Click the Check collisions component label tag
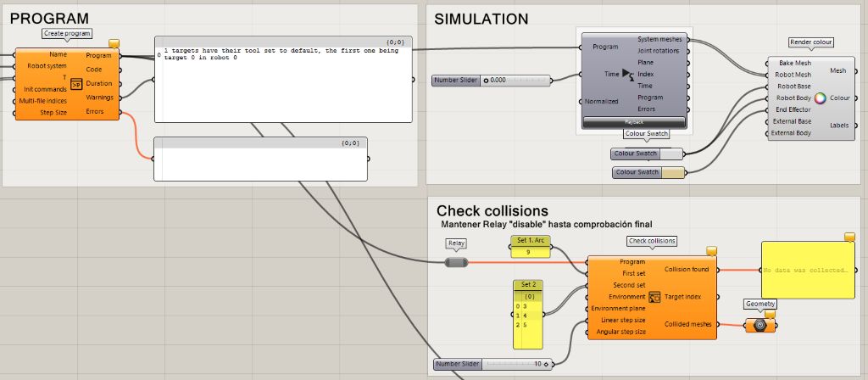The image size is (868, 380). (652, 241)
